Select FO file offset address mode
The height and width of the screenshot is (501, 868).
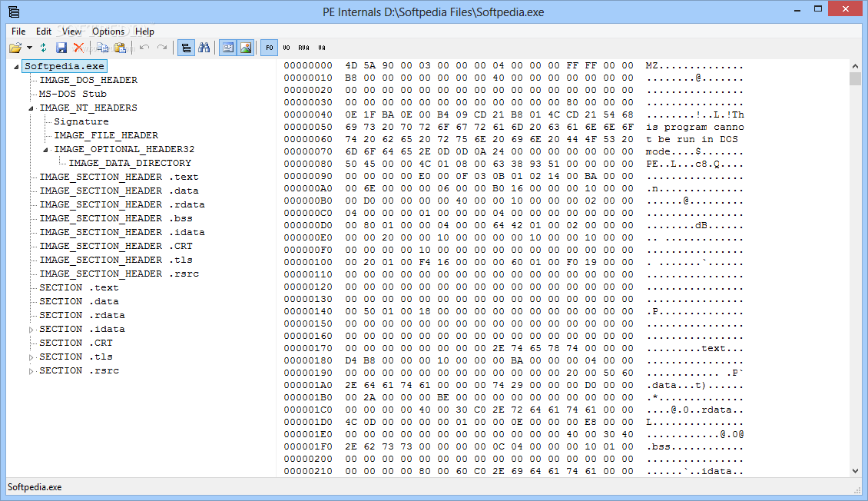click(269, 48)
